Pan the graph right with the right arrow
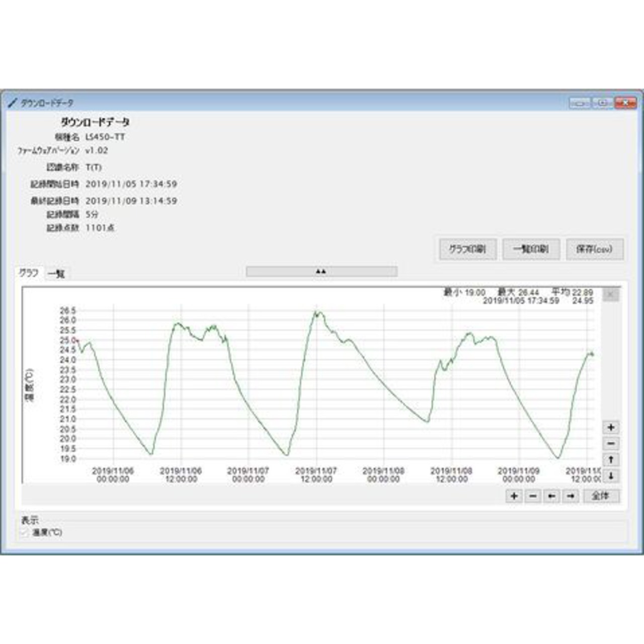644x644 pixels. pyautogui.click(x=571, y=496)
